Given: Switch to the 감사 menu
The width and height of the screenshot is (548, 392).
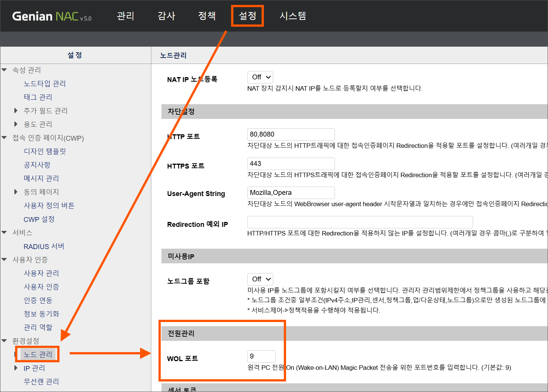Looking at the screenshot, I should click(166, 16).
